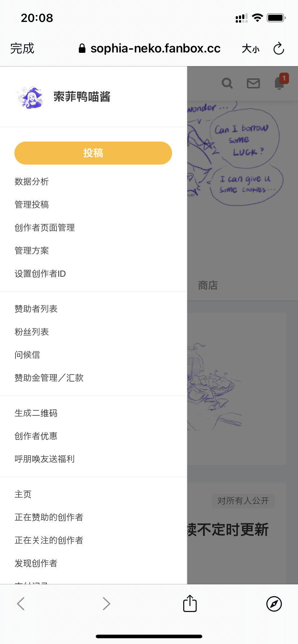Open 发现创作者 link
The height and width of the screenshot is (644, 298).
[x=36, y=563]
